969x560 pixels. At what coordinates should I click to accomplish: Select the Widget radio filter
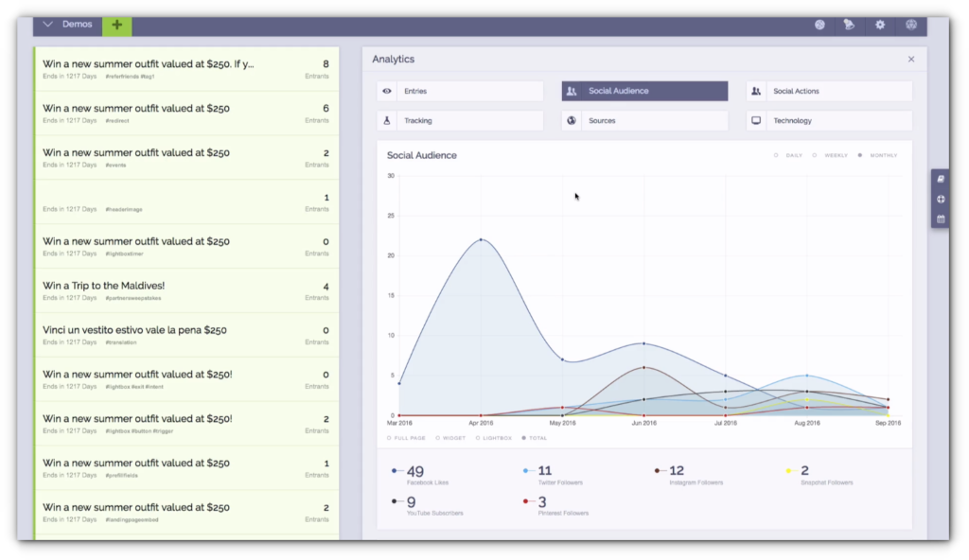(x=437, y=438)
